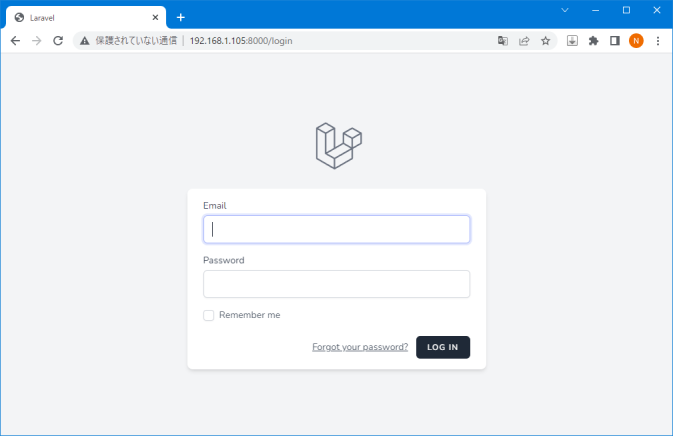This screenshot has width=673, height=436.
Task: Close the Laravel tab
Action: click(155, 18)
